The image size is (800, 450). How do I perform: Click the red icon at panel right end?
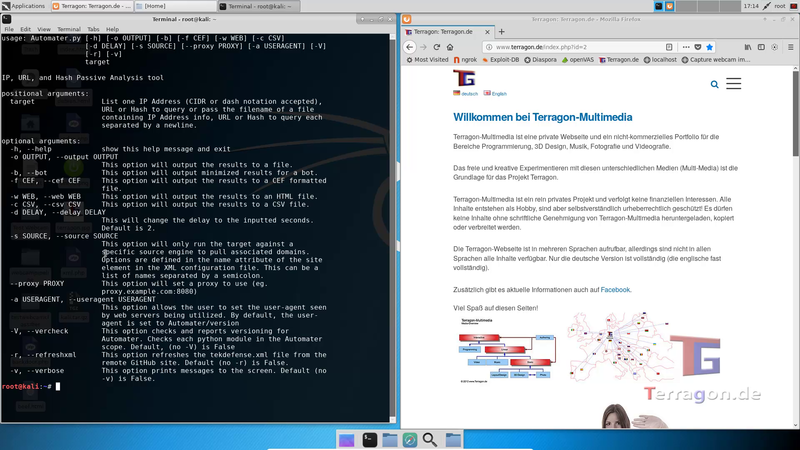[x=794, y=6]
